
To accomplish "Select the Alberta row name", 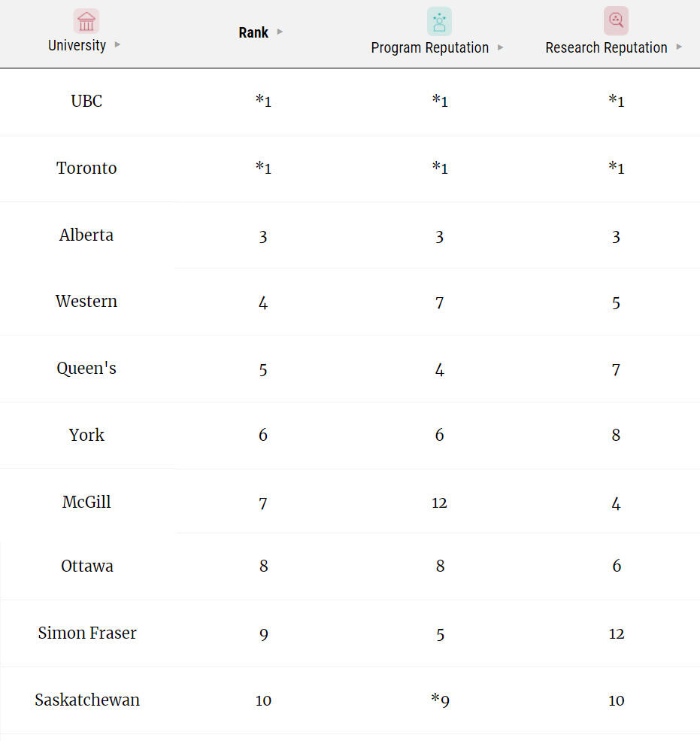I will coord(86,235).
